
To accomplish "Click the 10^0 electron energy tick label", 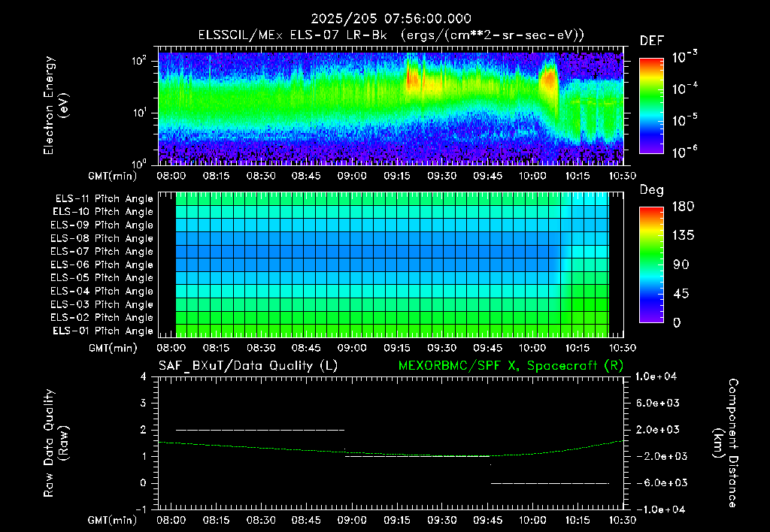I will point(139,163).
